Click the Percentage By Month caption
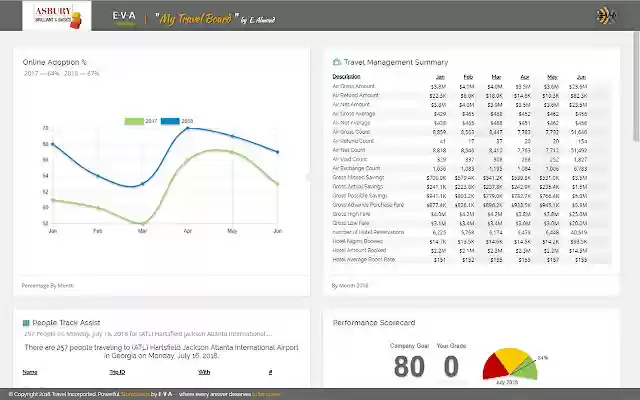Viewport: 640px width, 400px height. [47, 286]
